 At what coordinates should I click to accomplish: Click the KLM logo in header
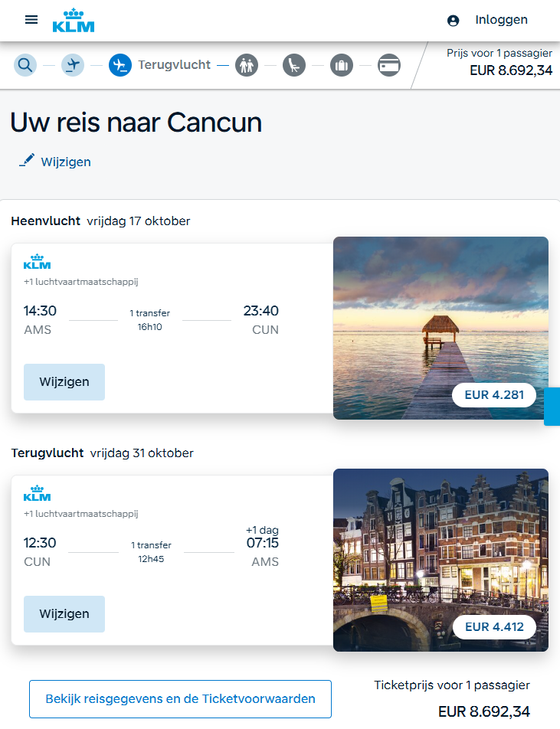tap(74, 21)
